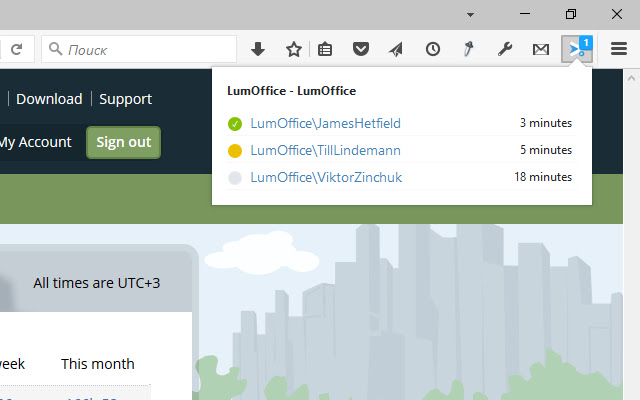The height and width of the screenshot is (400, 640).
Task: Close the browser window
Action: 617,14
